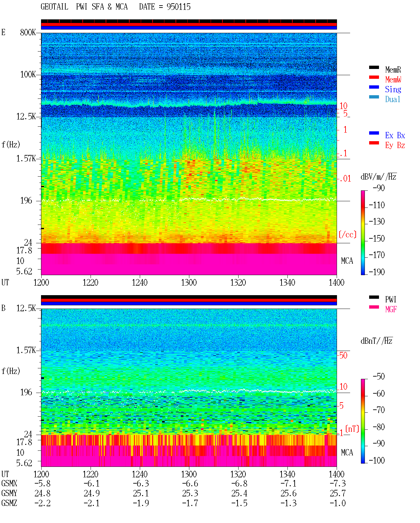Click the 'DATE = 950115' text
Viewport: 420px width, 523px height.
pyautogui.click(x=165, y=7)
